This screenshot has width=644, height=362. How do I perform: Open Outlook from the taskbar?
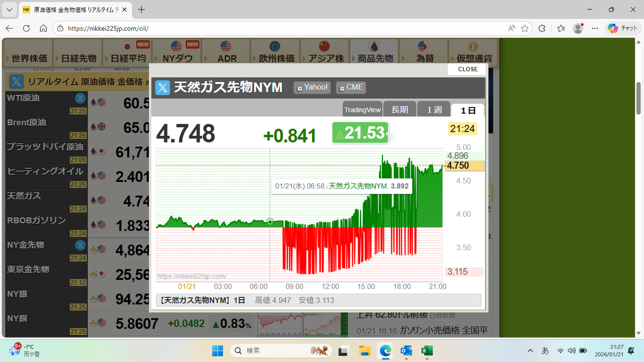(x=406, y=350)
